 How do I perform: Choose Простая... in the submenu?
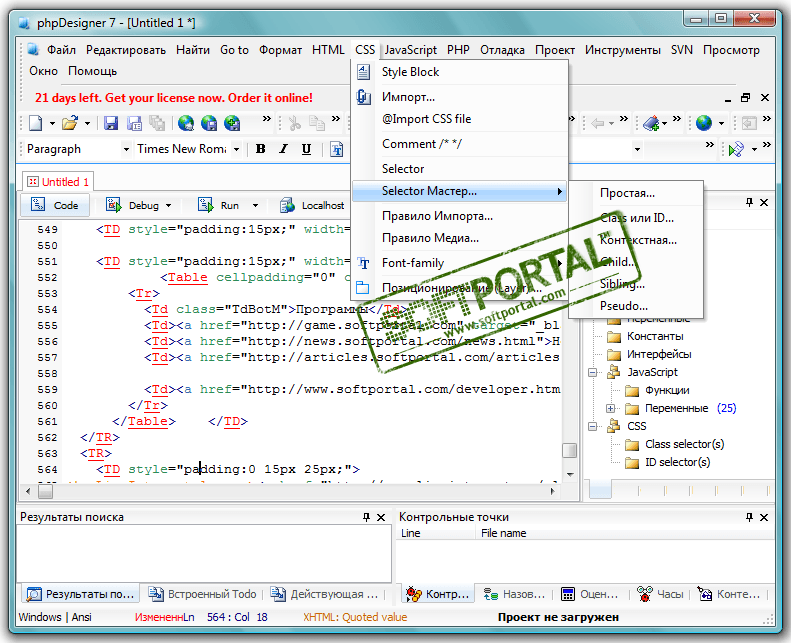[x=636, y=193]
